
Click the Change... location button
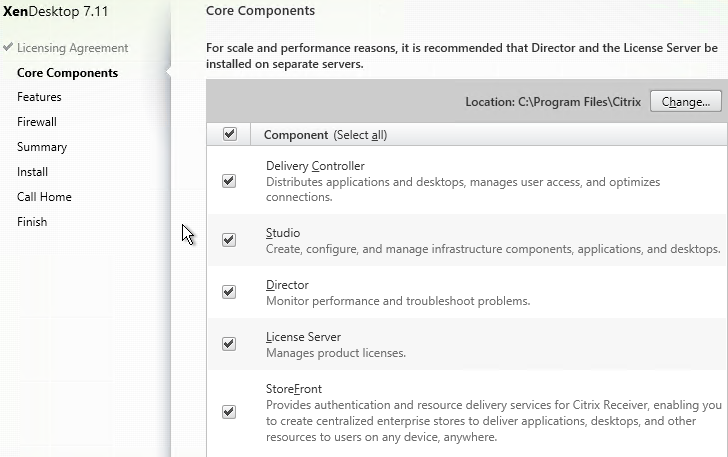click(686, 101)
